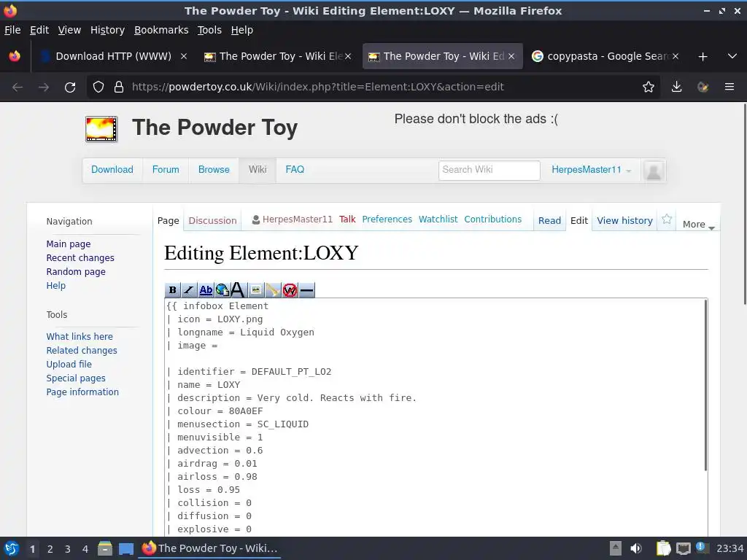The width and height of the screenshot is (747, 560).
Task: Insert internal link with Ab button
Action: [x=206, y=289]
